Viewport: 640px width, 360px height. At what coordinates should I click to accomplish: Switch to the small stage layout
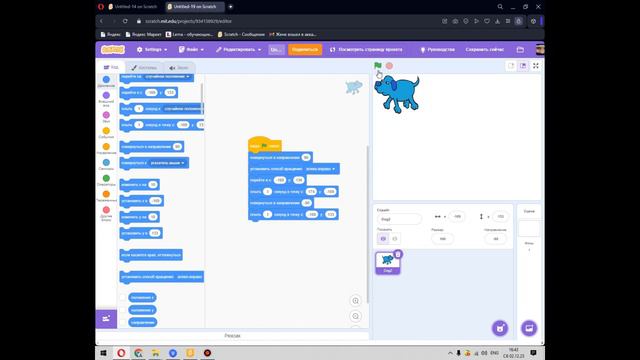click(511, 66)
